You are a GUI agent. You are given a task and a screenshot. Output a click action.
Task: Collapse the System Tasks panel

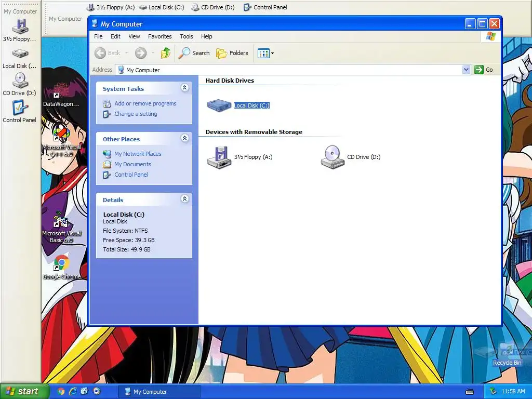pyautogui.click(x=184, y=88)
